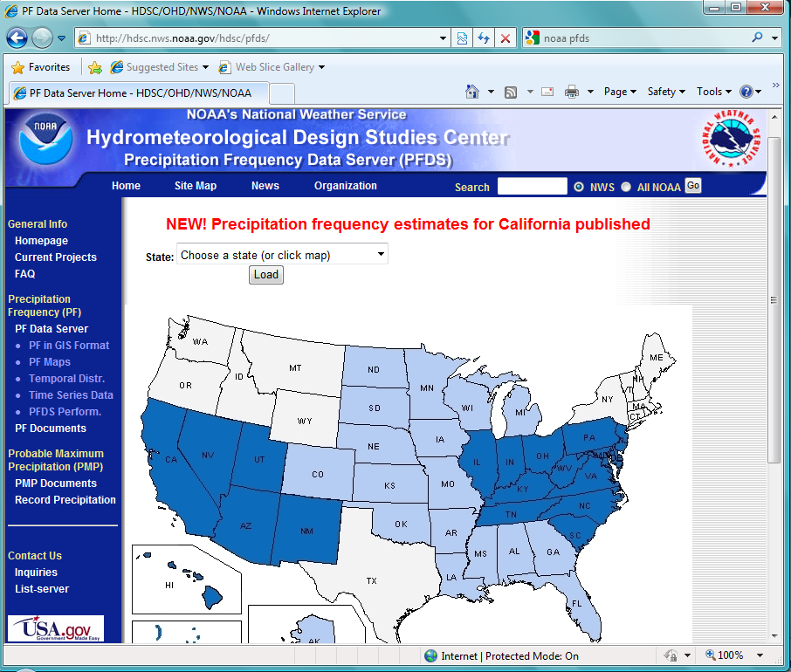Expand the print options dropdown arrow
The height and width of the screenshot is (672, 791).
click(591, 92)
